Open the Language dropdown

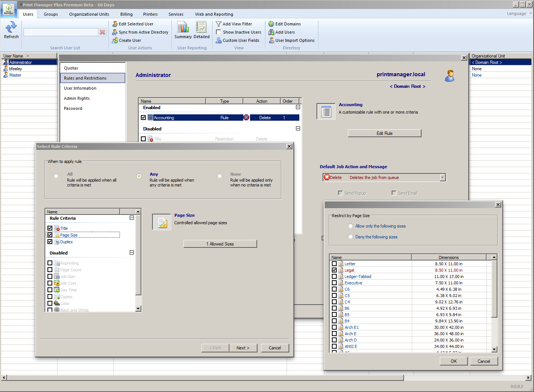pos(519,13)
